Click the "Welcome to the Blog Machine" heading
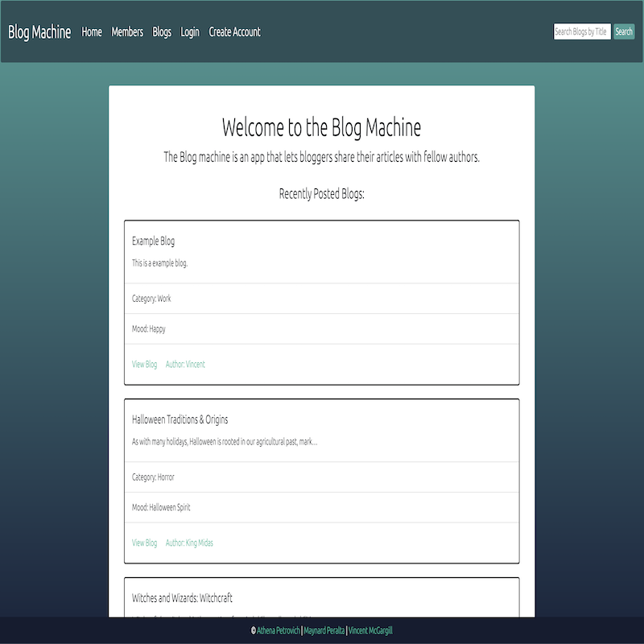 click(321, 127)
